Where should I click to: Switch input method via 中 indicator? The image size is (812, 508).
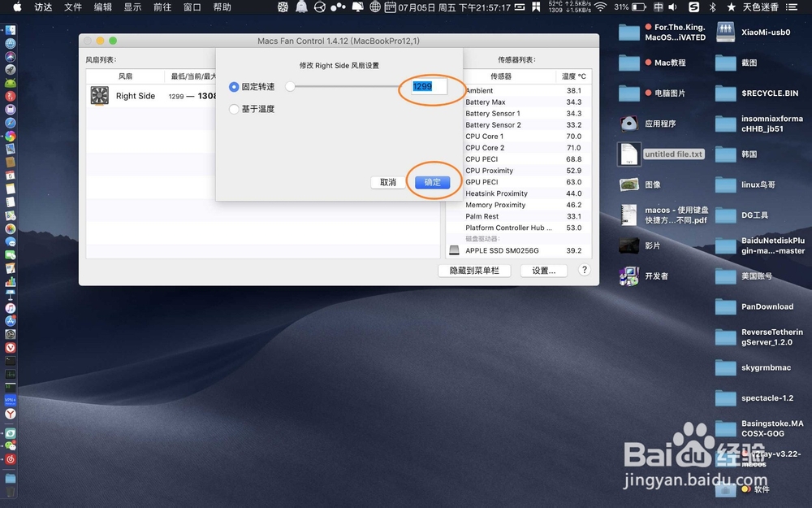tap(659, 7)
